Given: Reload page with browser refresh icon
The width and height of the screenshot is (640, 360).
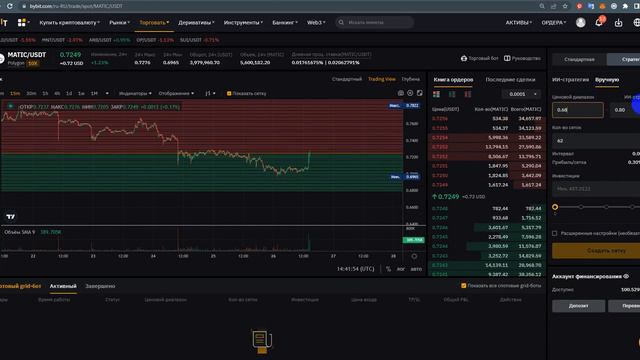Looking at the screenshot, I should coord(10,6).
